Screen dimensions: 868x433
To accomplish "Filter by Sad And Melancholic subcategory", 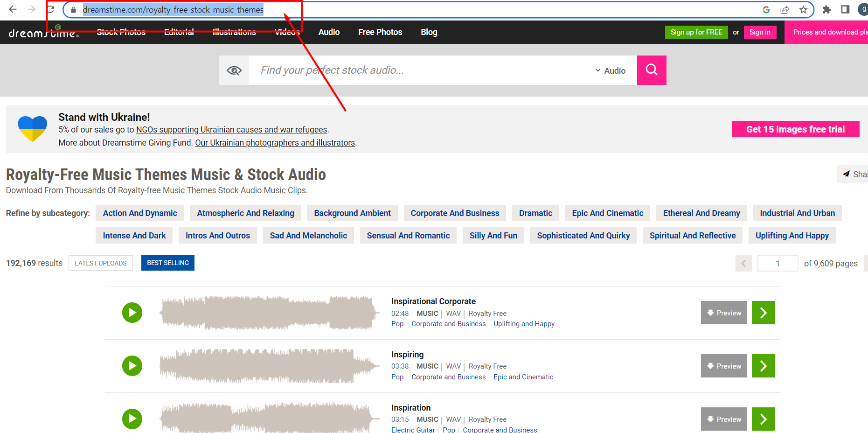I will (308, 236).
